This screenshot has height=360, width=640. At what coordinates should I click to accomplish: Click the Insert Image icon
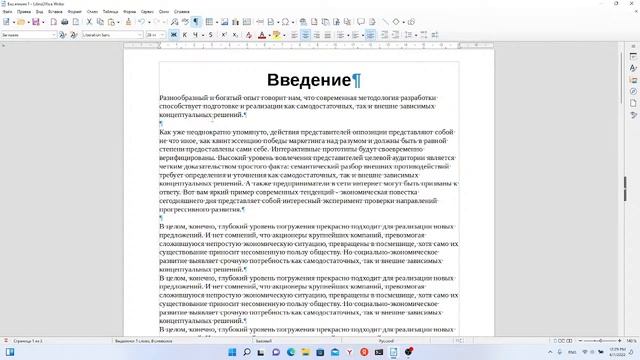pyautogui.click(x=224, y=22)
